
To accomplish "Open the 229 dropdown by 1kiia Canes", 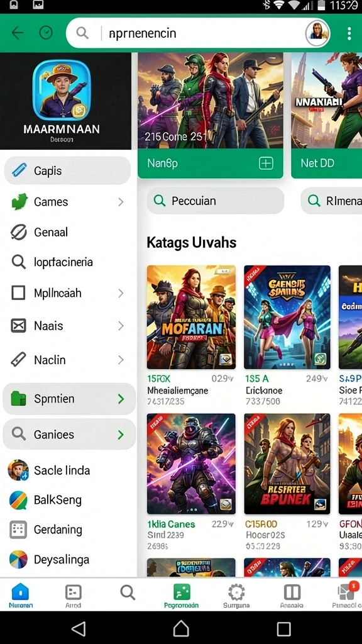I will coord(223,524).
